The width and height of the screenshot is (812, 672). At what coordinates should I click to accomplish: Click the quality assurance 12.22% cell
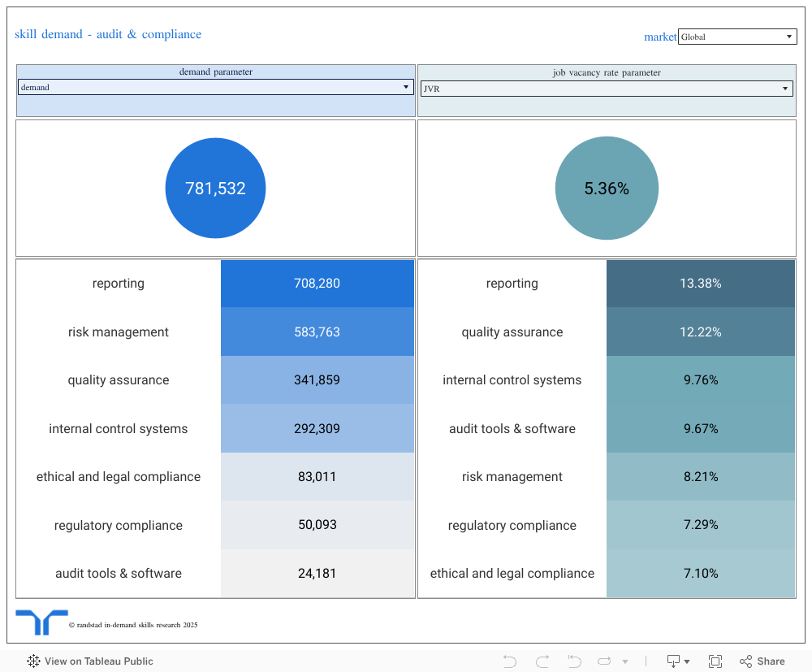point(700,332)
